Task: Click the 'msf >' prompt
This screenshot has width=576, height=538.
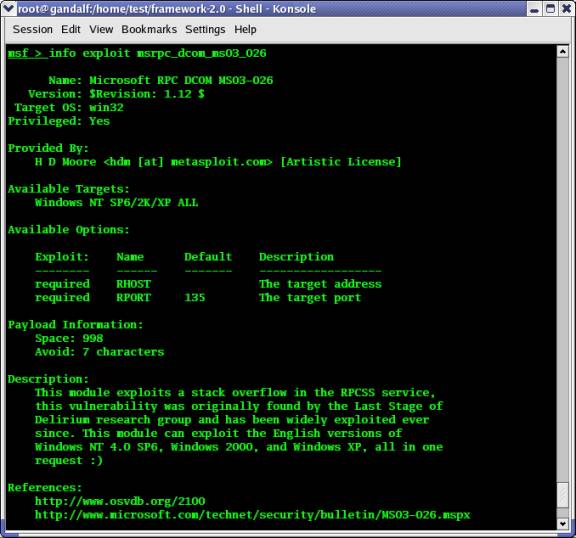Action: 26,54
